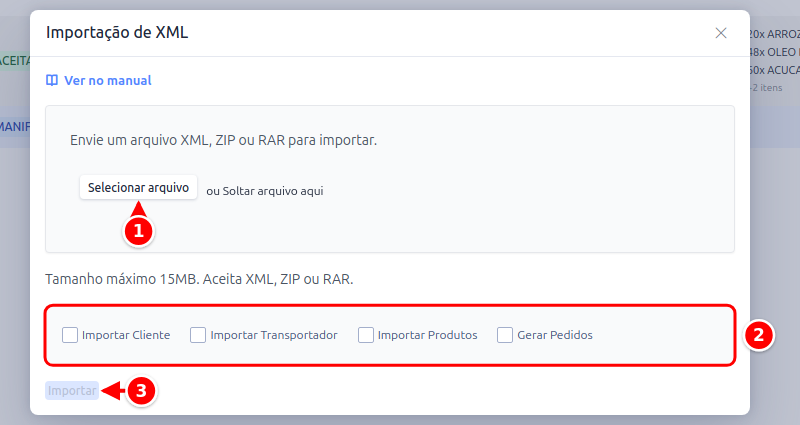Screen dimensions: 800x425
Task: Click the Importação de XML title
Action: click(117, 33)
